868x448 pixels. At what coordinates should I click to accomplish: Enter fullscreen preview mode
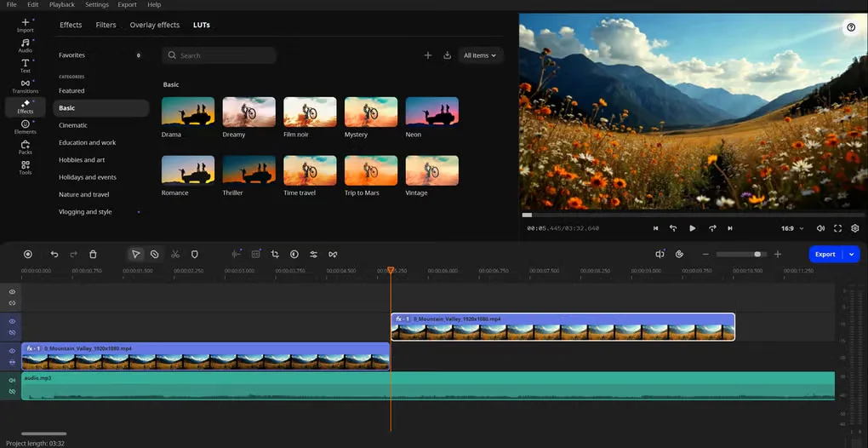[x=837, y=228]
